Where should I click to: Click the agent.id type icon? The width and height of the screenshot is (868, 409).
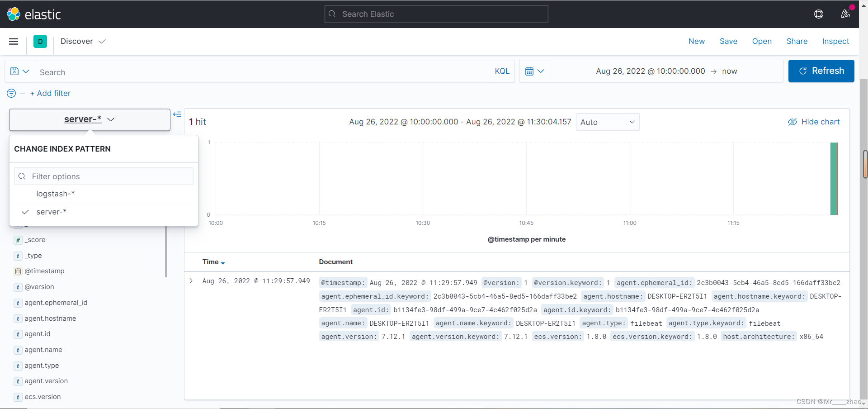(x=18, y=334)
